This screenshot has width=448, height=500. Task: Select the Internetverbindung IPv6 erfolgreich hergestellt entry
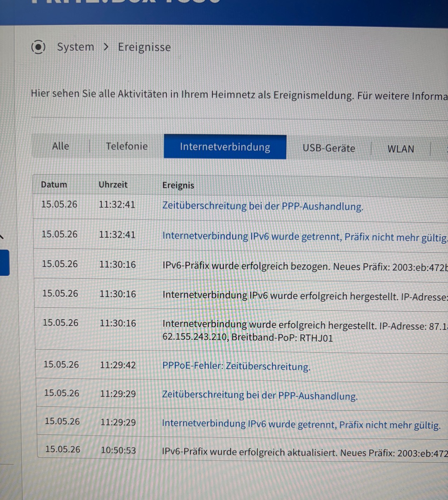click(x=305, y=296)
